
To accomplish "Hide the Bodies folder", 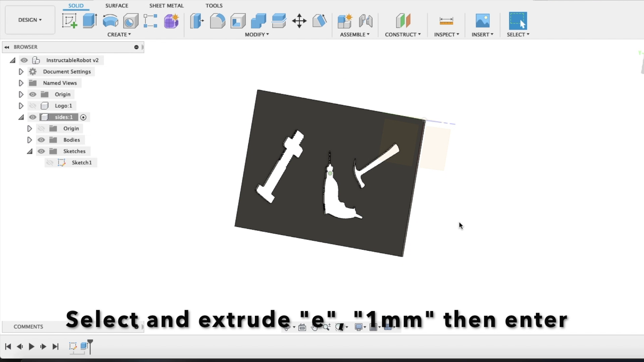I will pyautogui.click(x=41, y=140).
